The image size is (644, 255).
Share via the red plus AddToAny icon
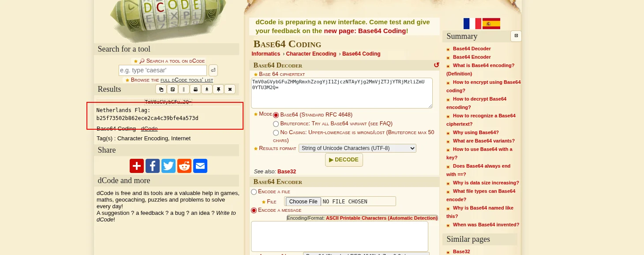[x=137, y=166]
